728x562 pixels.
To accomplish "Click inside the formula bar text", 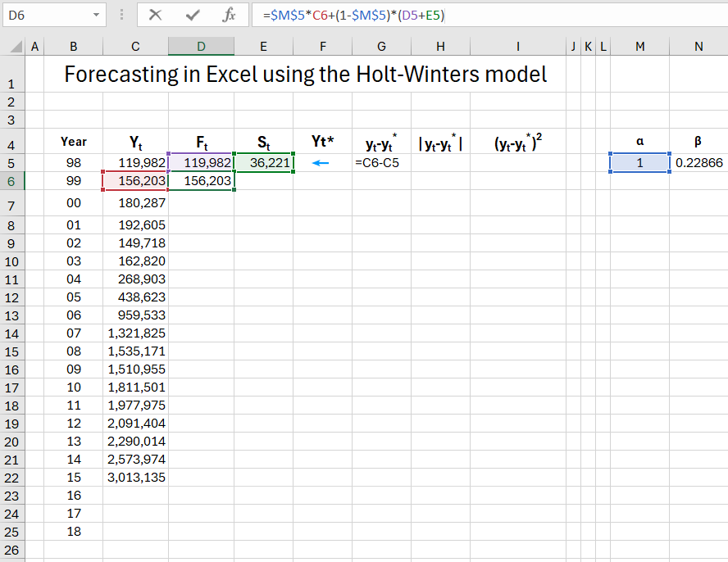I will point(492,16).
